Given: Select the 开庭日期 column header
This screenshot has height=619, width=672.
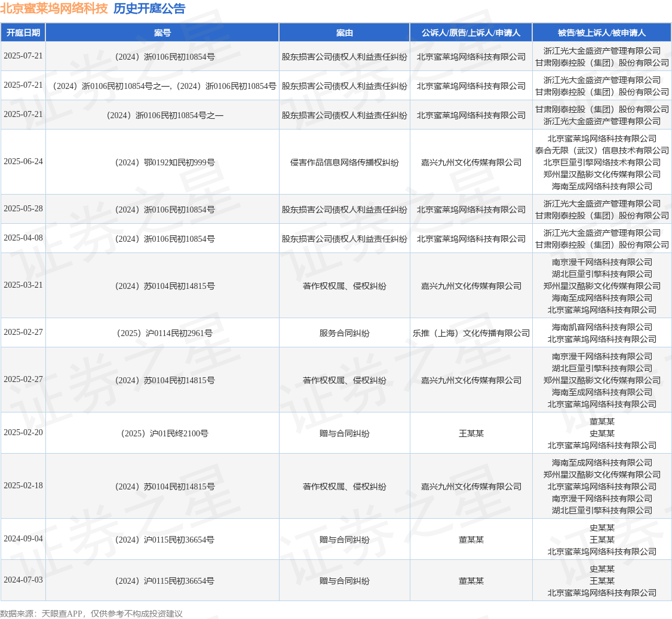Looking at the screenshot, I should point(23,33).
